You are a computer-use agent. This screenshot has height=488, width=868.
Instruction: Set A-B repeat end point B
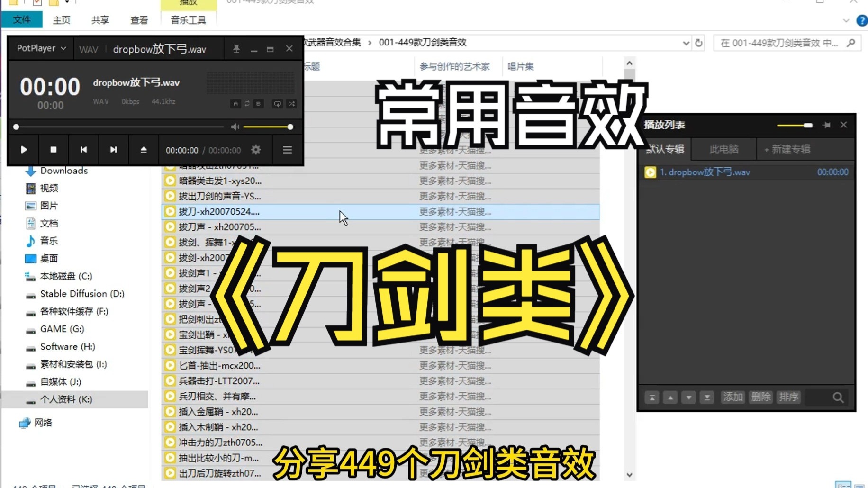tap(258, 104)
